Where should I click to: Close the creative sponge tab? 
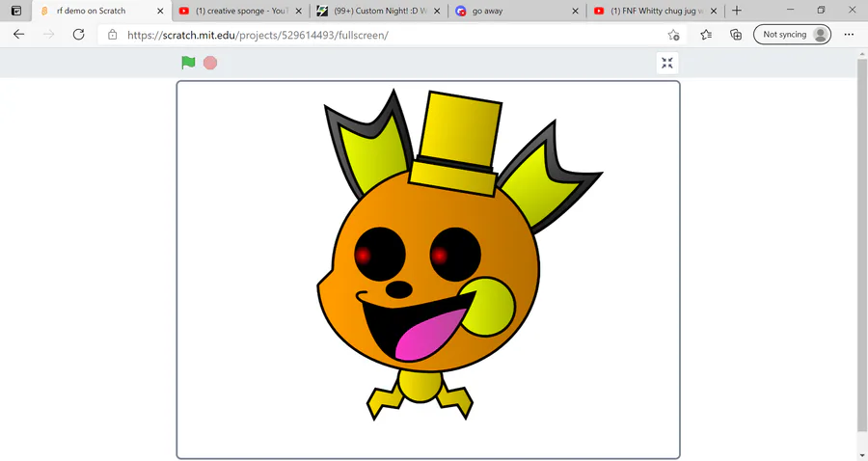click(298, 11)
